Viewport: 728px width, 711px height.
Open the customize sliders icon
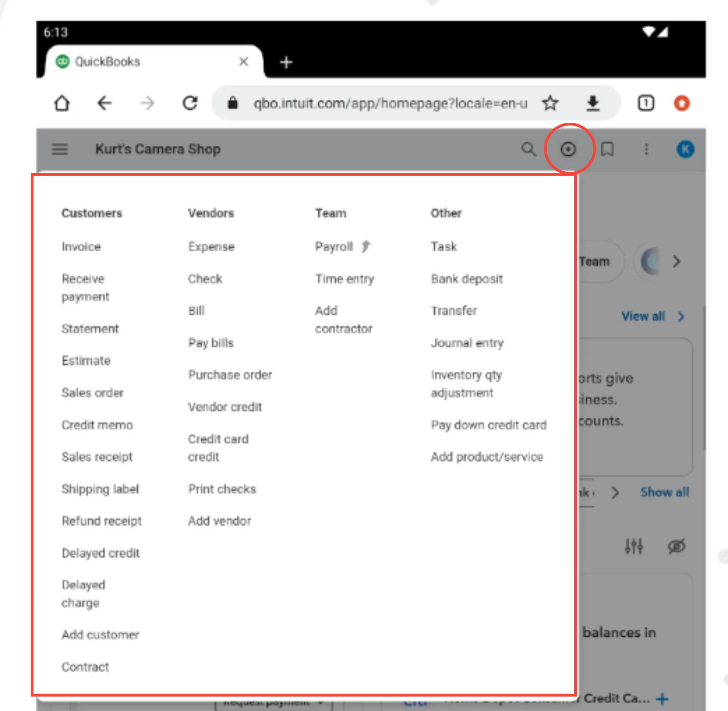click(x=634, y=546)
